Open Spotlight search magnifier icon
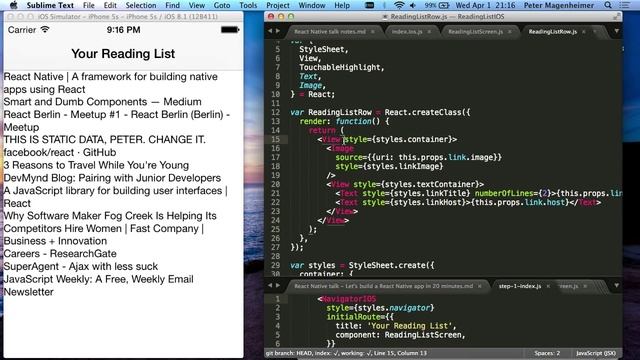The image size is (640, 360). [608, 5]
